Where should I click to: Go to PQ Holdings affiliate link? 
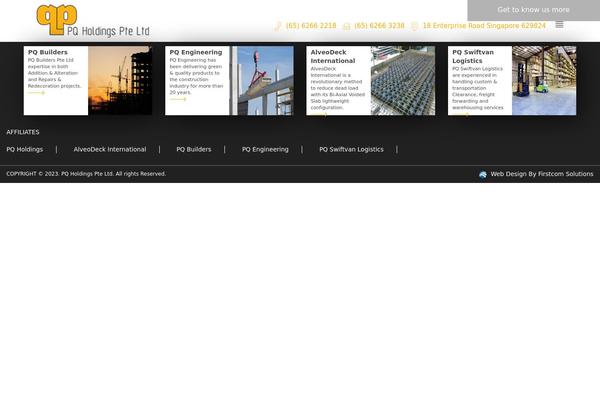click(x=25, y=149)
